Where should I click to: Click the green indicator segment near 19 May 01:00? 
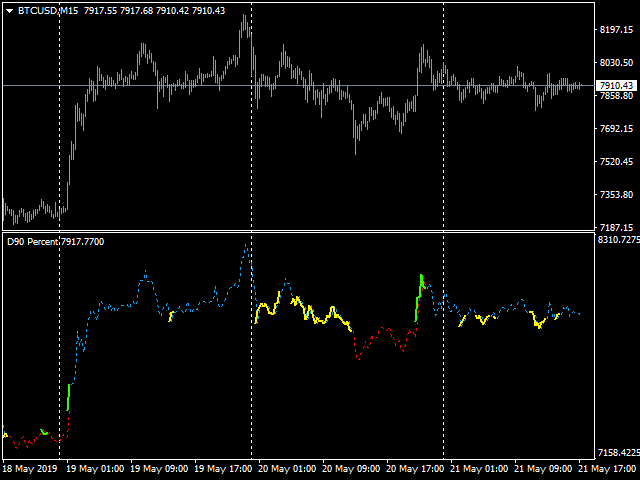[x=69, y=397]
